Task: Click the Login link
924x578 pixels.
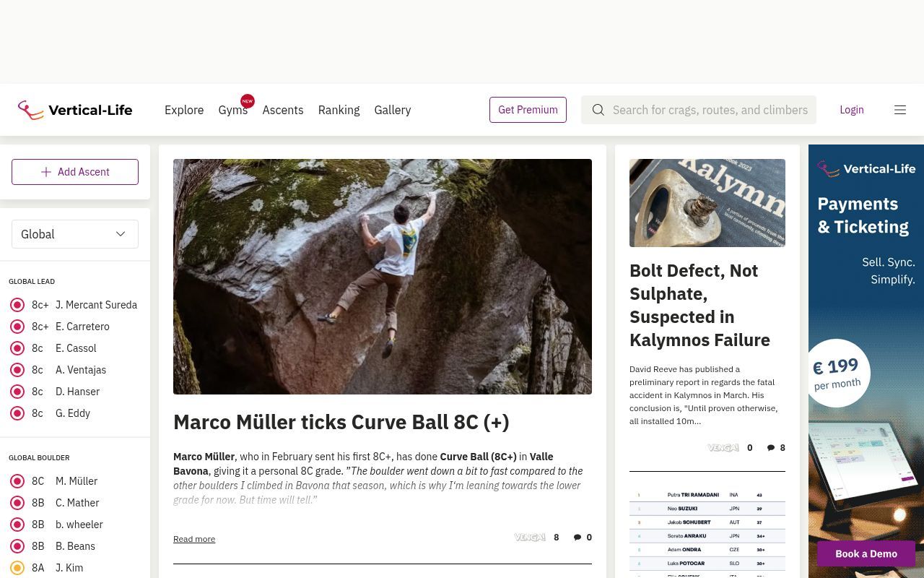Action: click(x=852, y=110)
